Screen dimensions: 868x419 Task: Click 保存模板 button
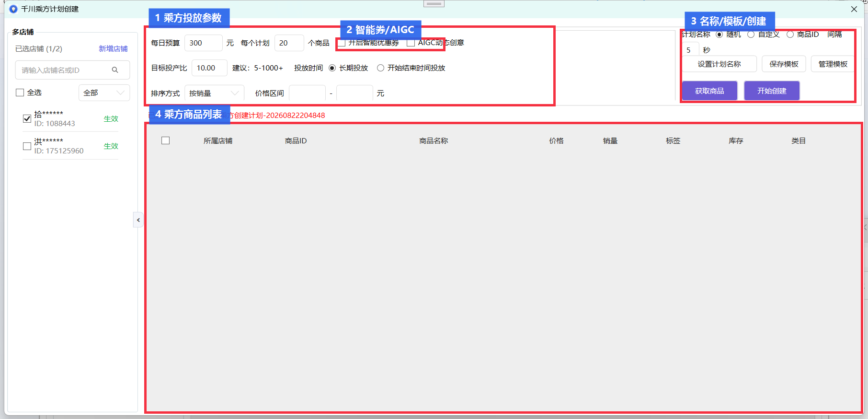tap(784, 64)
